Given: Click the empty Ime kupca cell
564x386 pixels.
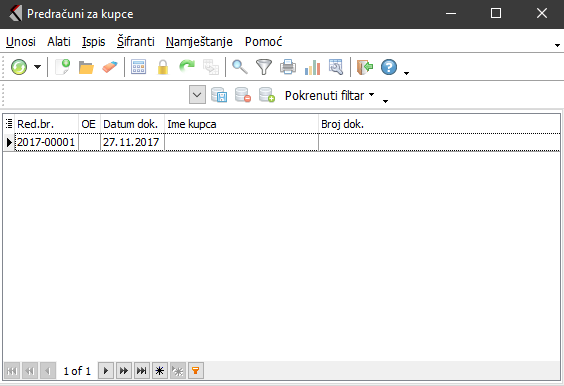Looking at the screenshot, I should click(241, 142).
